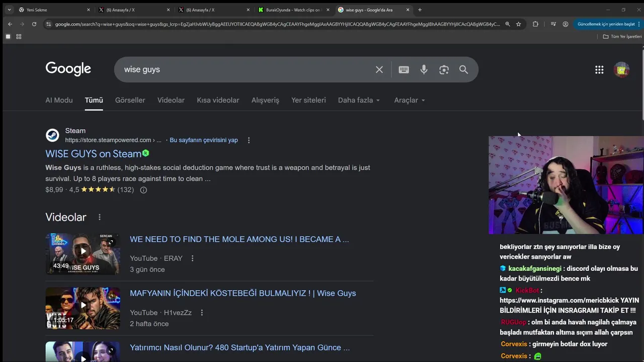This screenshot has height=362, width=644.
Task: Switch to Videolar results
Action: [171, 100]
